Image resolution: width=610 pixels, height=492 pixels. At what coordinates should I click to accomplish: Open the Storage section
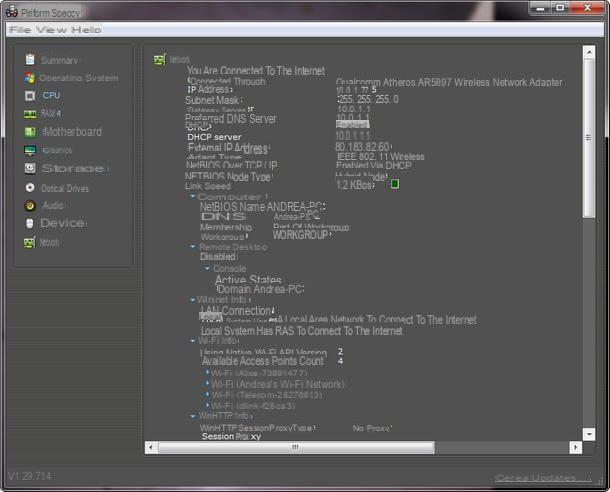click(x=75, y=168)
